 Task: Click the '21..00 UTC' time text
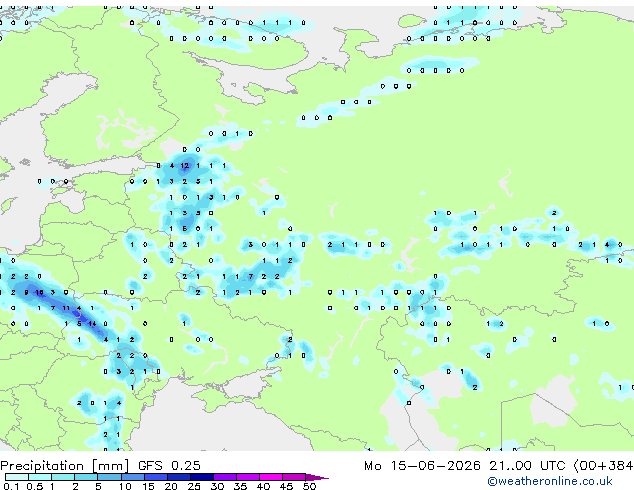527,466
